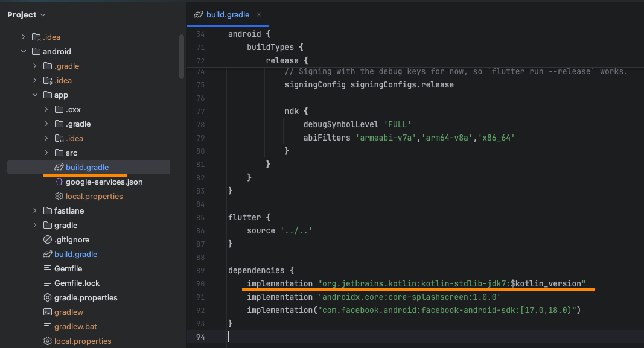Collapse the android folder
The image size is (644, 348).
point(23,51)
